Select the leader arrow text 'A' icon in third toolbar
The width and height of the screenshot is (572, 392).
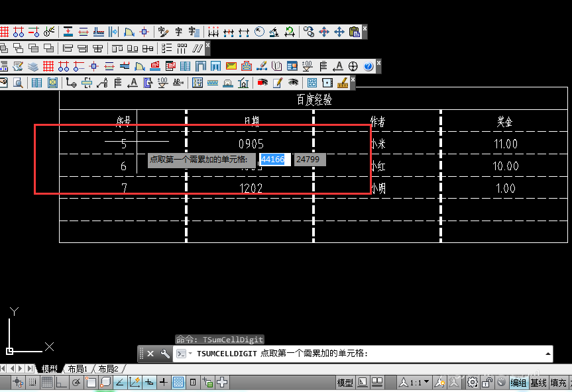point(338,66)
